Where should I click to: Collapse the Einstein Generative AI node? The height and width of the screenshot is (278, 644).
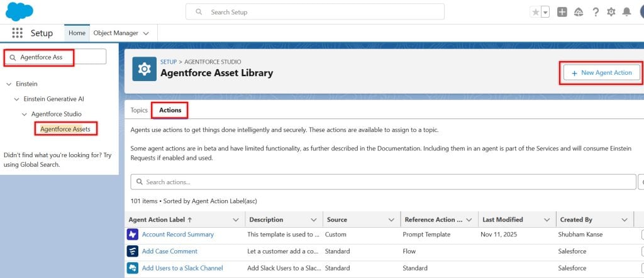(16, 99)
